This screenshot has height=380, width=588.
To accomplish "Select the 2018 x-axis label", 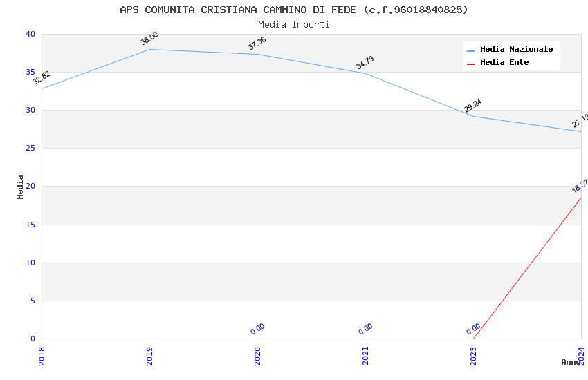I will point(42,356).
